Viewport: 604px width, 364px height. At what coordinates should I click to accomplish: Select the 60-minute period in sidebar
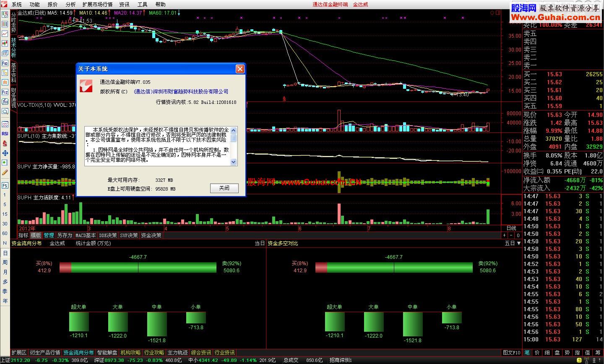tap(5, 233)
